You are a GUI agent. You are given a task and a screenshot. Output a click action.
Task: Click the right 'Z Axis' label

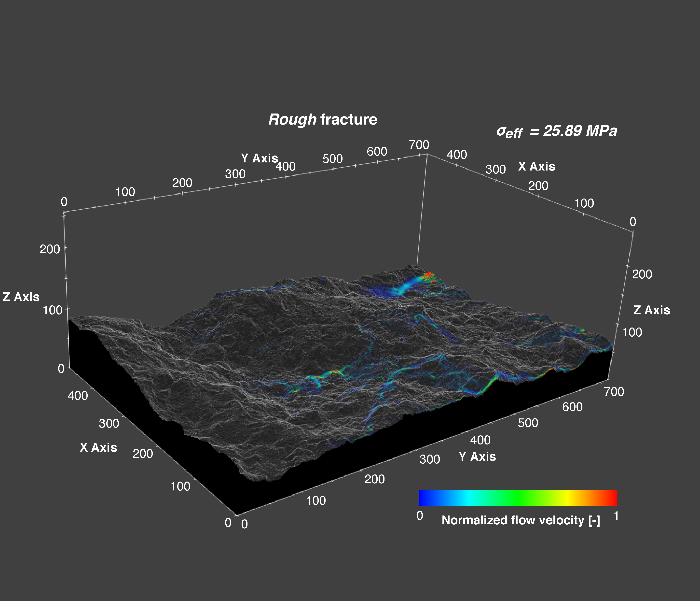652,310
